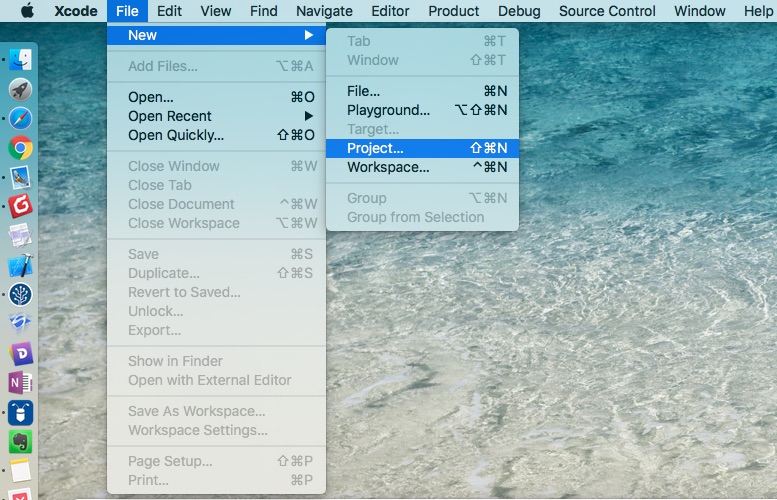Open Preview app icon in dock
This screenshot has width=777, height=500.
pos(20,177)
